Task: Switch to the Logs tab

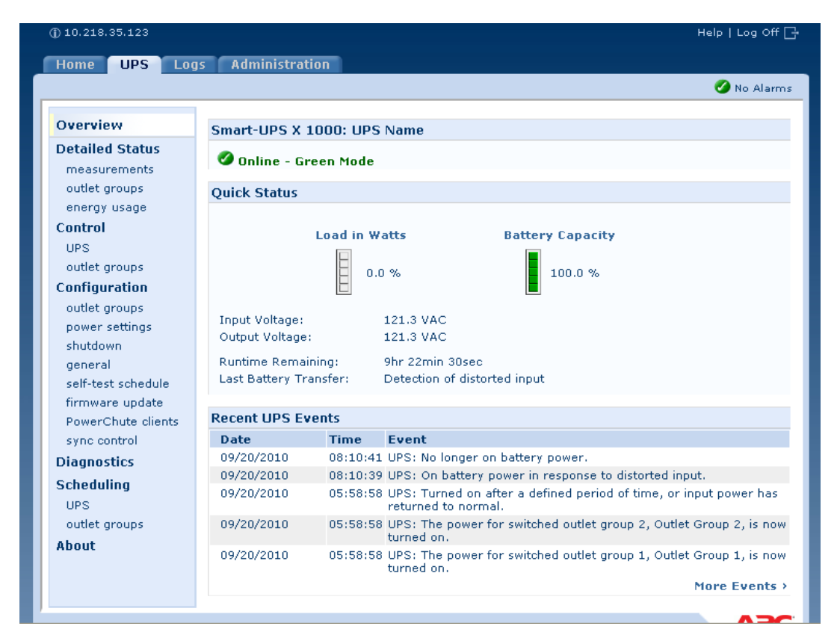Action: click(x=189, y=64)
